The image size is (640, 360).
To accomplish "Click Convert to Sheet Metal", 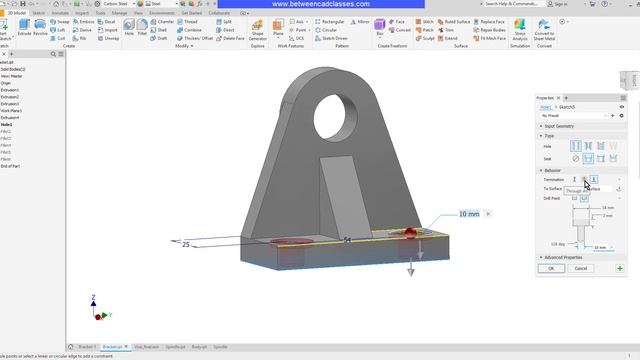I will (544, 30).
